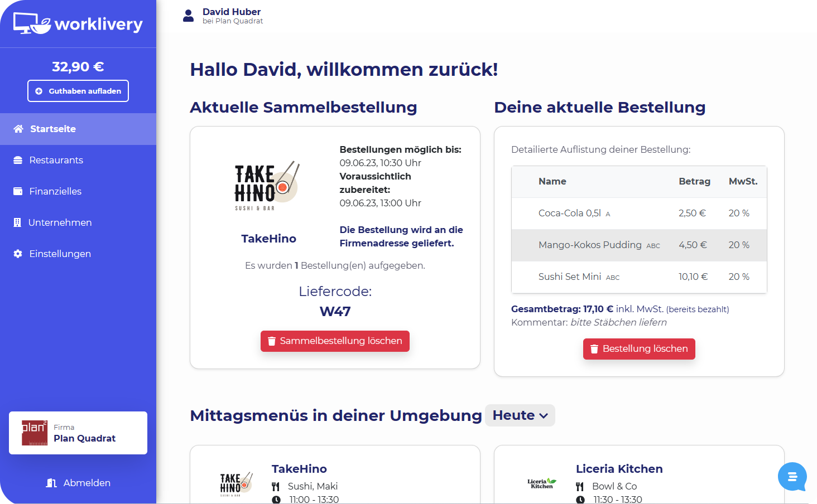The width and height of the screenshot is (817, 504).
Task: Click Bestellung löschen button
Action: coord(639,349)
